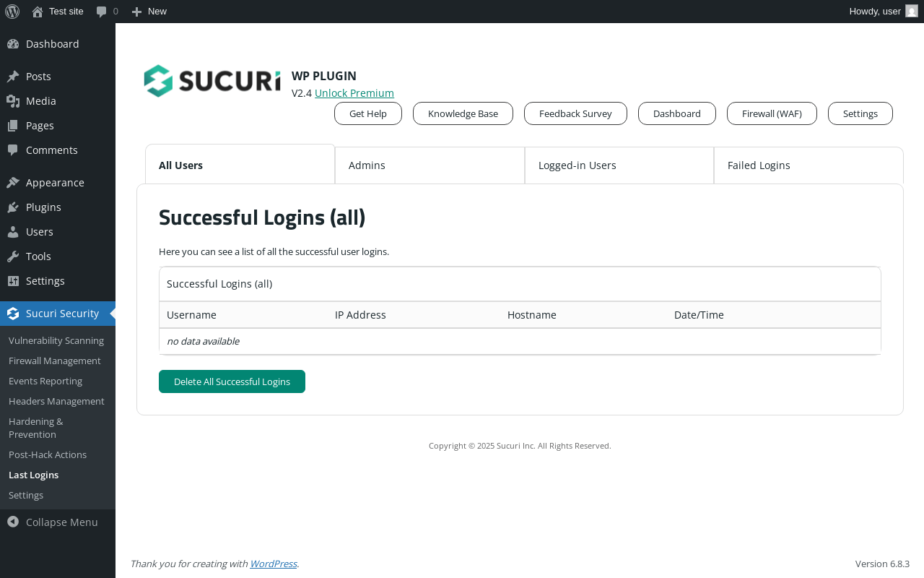The width and height of the screenshot is (924, 578).
Task: Open Headers Management submenu item
Action: tap(58, 401)
